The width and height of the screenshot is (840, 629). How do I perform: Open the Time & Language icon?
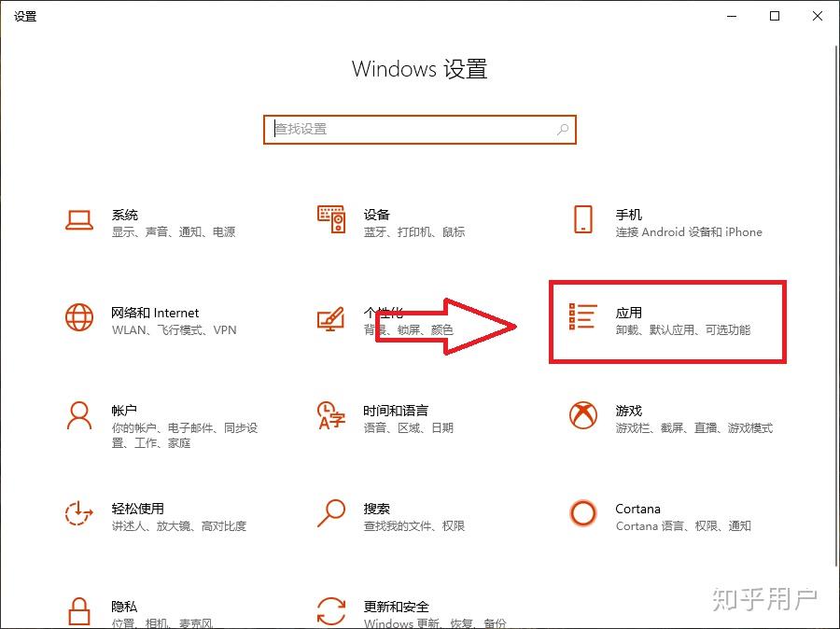(x=331, y=416)
